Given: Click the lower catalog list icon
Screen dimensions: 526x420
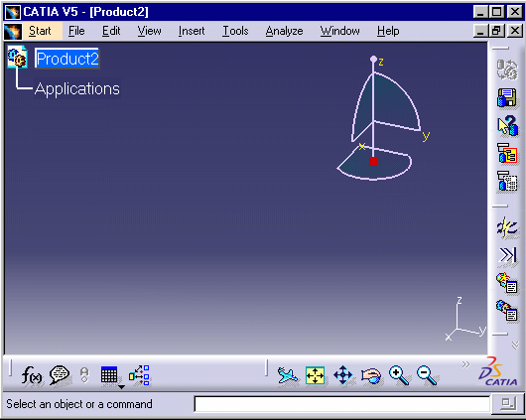Looking at the screenshot, I should click(x=507, y=310).
